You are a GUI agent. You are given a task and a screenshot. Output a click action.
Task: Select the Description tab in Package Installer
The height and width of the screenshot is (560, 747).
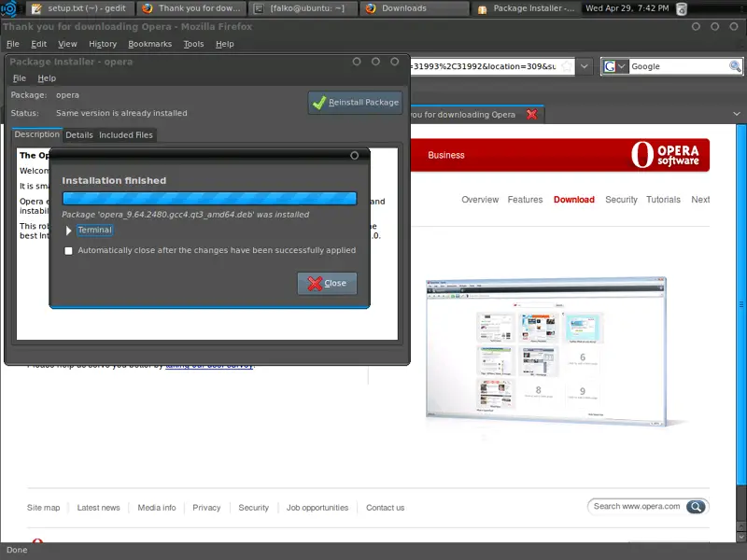36,134
